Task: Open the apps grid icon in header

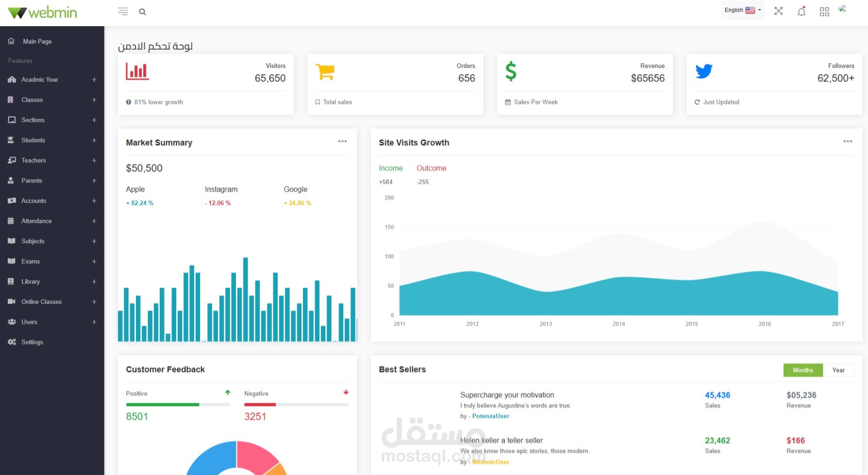Action: (824, 12)
